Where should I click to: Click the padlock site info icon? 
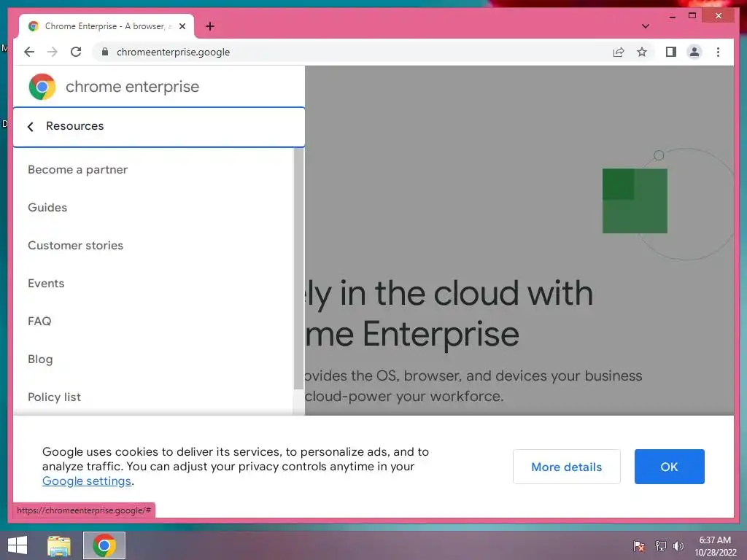[x=105, y=52]
